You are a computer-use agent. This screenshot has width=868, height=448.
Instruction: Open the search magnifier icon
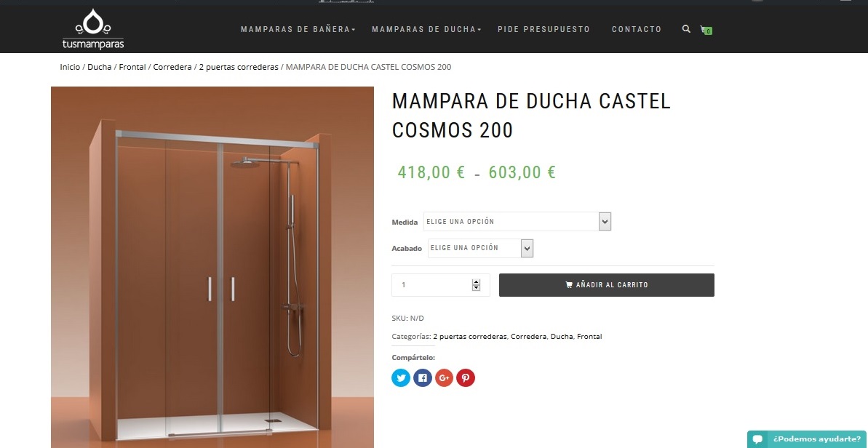point(686,29)
